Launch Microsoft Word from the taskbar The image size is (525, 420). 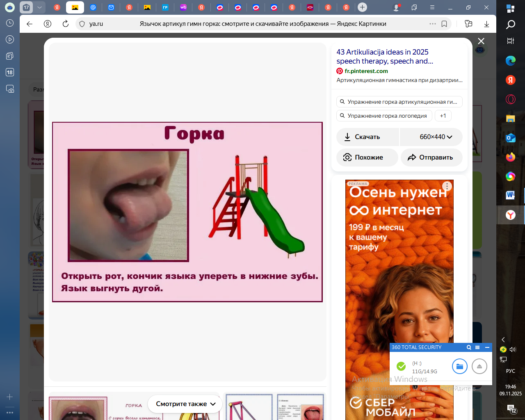pos(510,195)
